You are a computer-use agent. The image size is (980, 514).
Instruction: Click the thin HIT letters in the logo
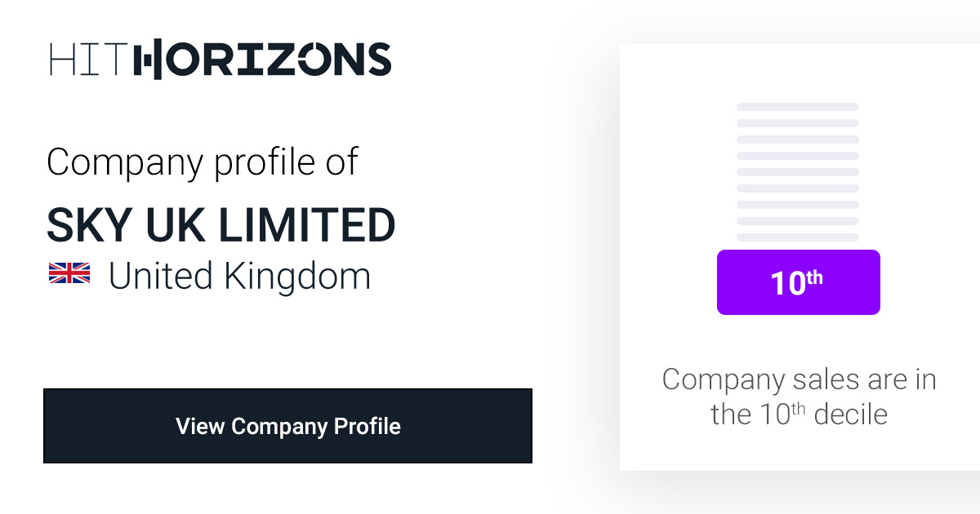click(88, 60)
